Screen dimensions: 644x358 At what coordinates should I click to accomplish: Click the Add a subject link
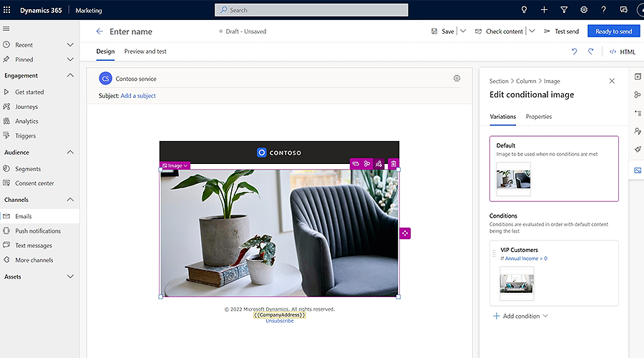[138, 96]
